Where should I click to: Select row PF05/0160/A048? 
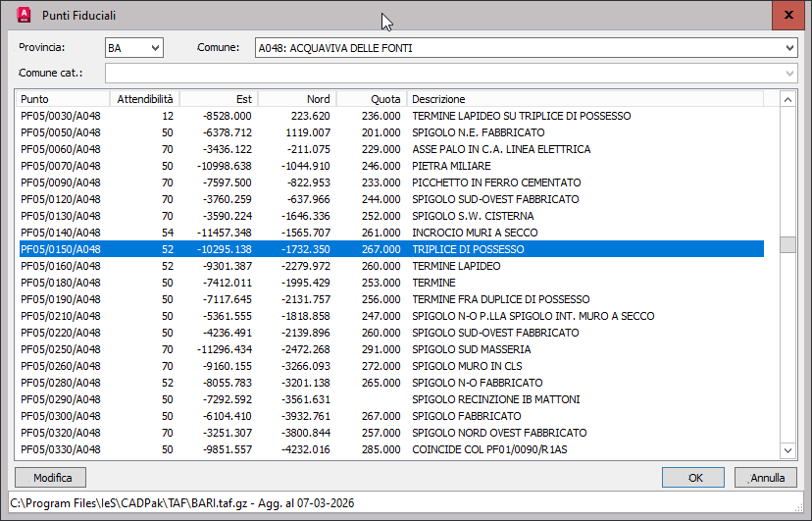[x=391, y=266]
